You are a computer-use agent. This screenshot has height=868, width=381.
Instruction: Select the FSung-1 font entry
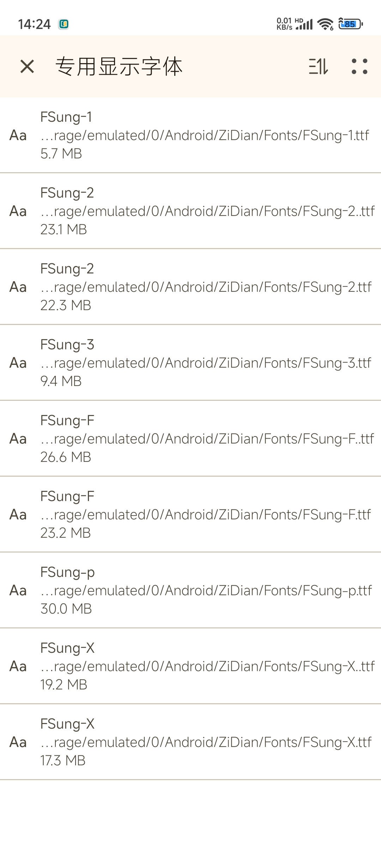point(66,117)
